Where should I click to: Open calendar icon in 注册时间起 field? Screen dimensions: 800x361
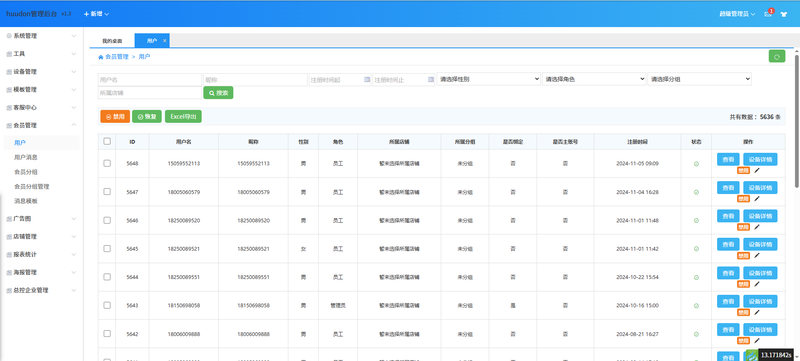pos(366,80)
